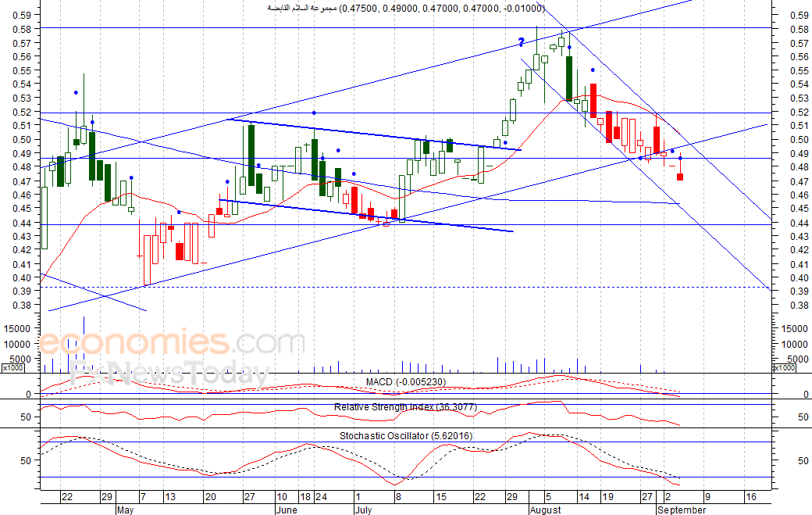The width and height of the screenshot is (812, 515).
Task: Click 0.39 on the right price axis
Action: point(800,291)
